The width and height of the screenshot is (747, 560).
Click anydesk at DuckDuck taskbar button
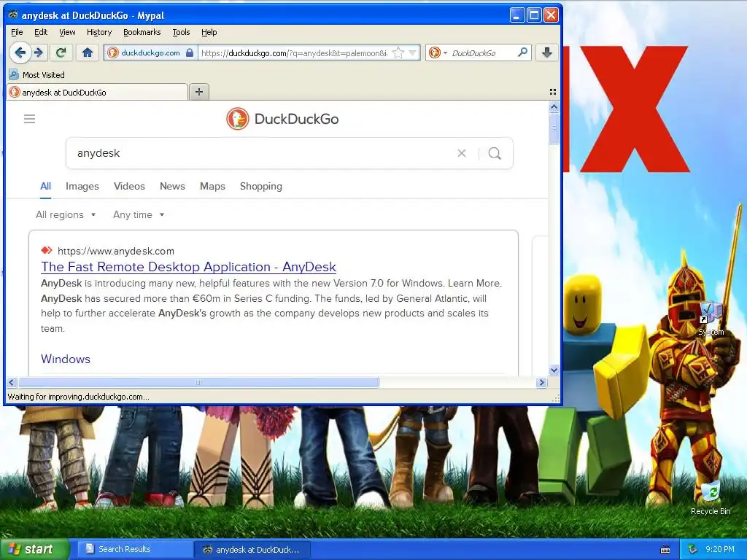pyautogui.click(x=252, y=549)
